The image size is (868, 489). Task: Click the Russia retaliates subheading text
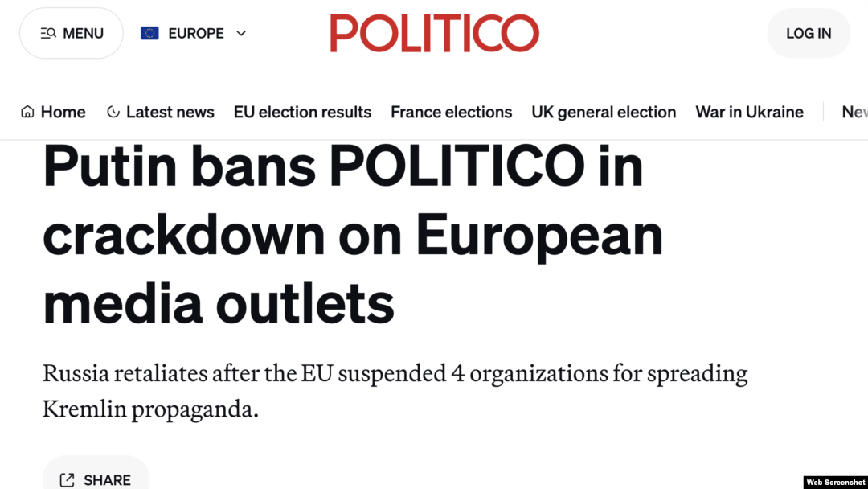(395, 391)
